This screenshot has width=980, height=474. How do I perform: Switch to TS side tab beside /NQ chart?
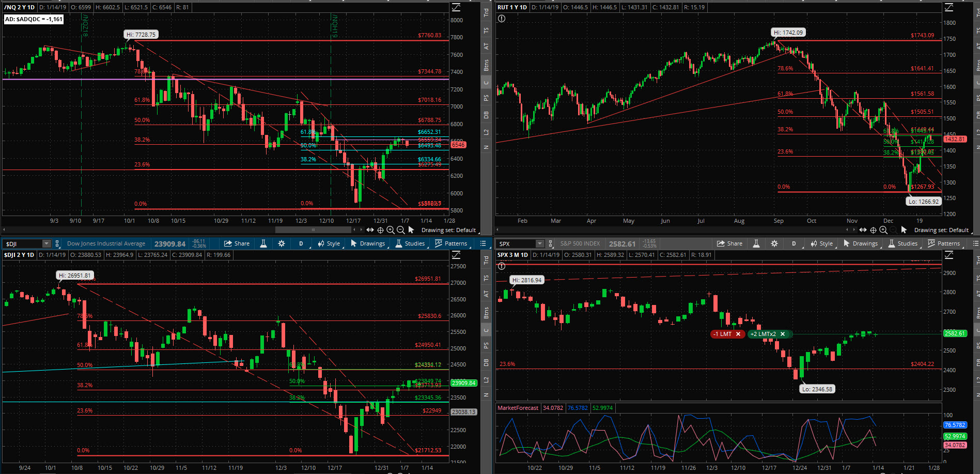[486, 30]
